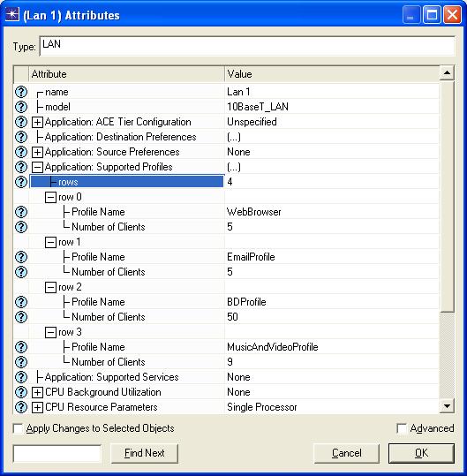Click value MusicAndVideoProfile

tap(273, 347)
